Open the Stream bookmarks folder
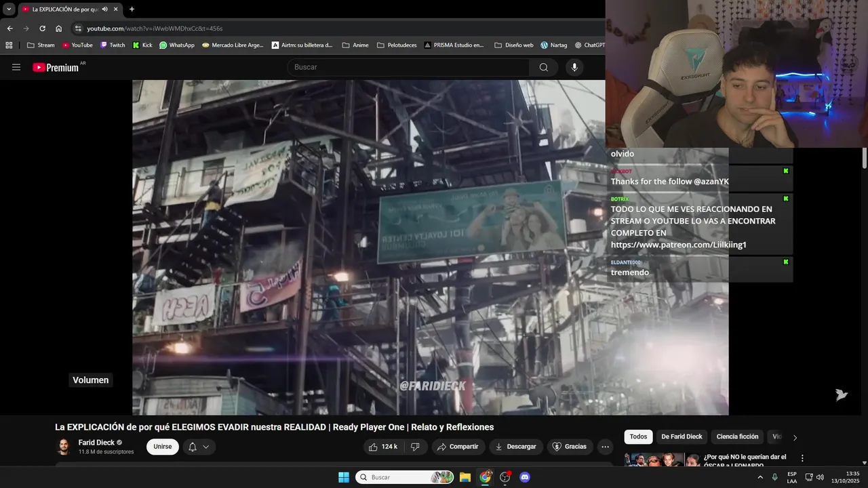 pyautogui.click(x=41, y=45)
